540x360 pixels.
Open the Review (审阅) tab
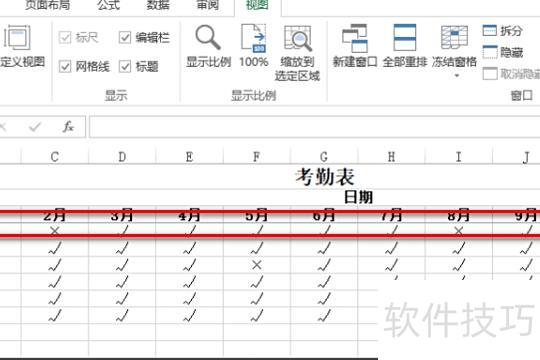point(208,5)
